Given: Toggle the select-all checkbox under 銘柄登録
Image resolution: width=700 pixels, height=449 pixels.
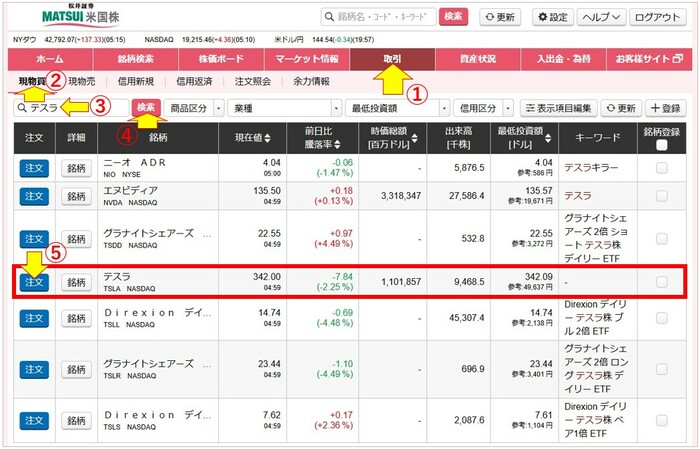Looking at the screenshot, I should pyautogui.click(x=662, y=145).
